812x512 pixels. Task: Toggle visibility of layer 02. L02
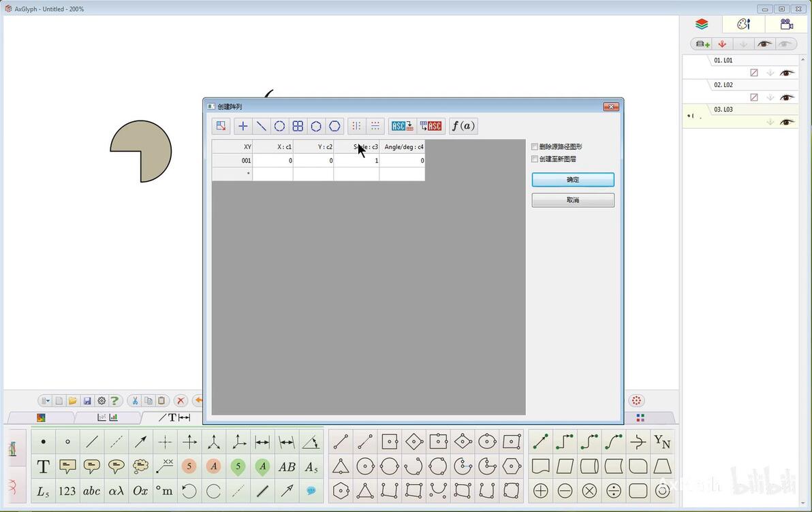coord(787,97)
